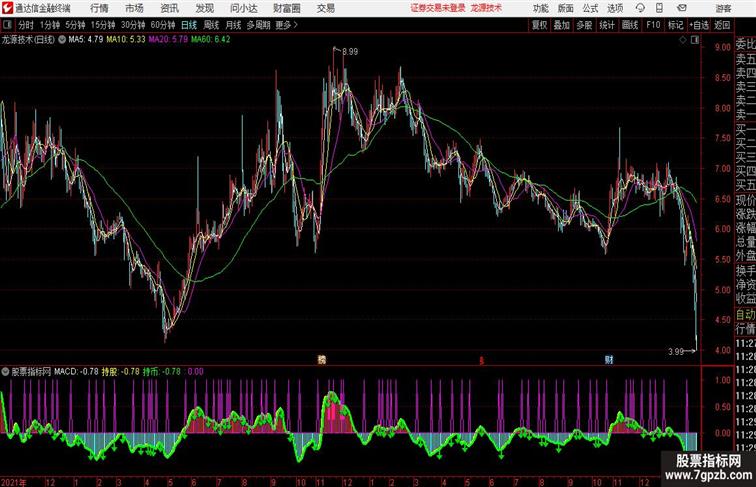Click the 财 event marker on timeline
Image resolution: width=756 pixels, height=487 pixels.
pyautogui.click(x=609, y=359)
